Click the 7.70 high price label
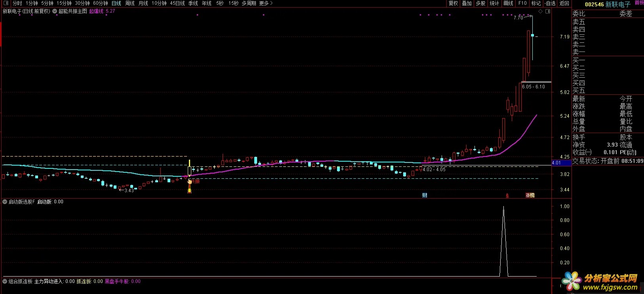 pos(518,18)
